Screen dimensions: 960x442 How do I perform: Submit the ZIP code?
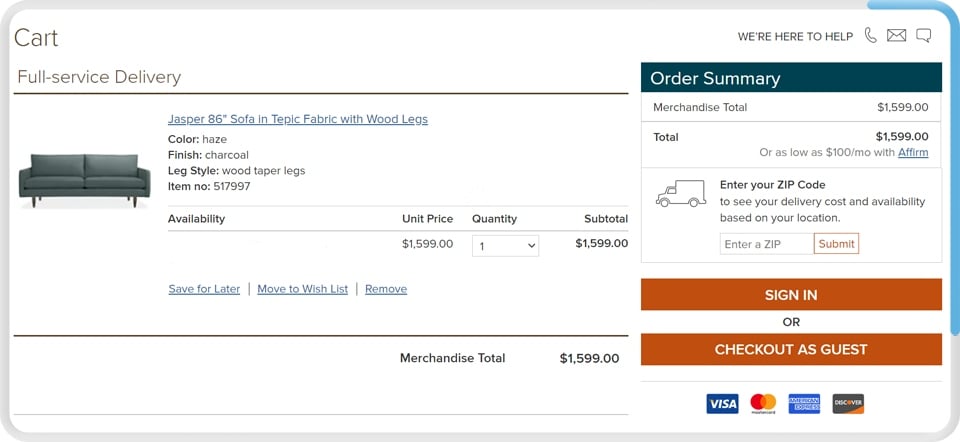click(x=836, y=244)
